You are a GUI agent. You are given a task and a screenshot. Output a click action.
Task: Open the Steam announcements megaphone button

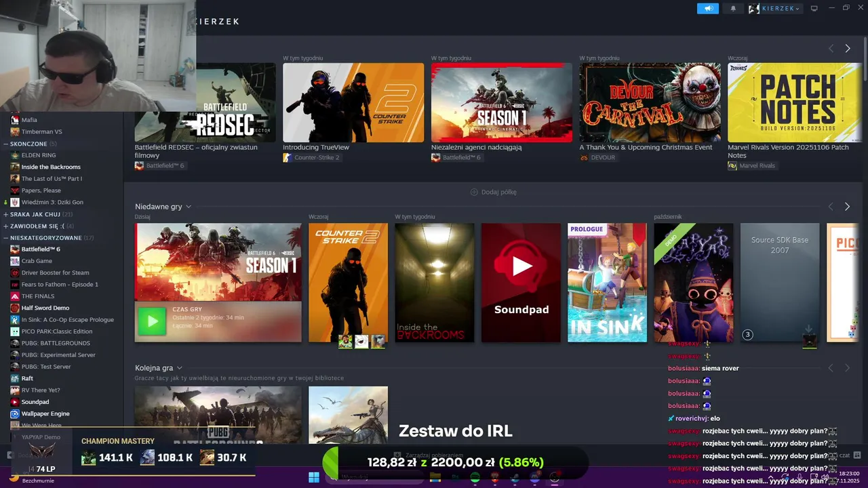[708, 8]
